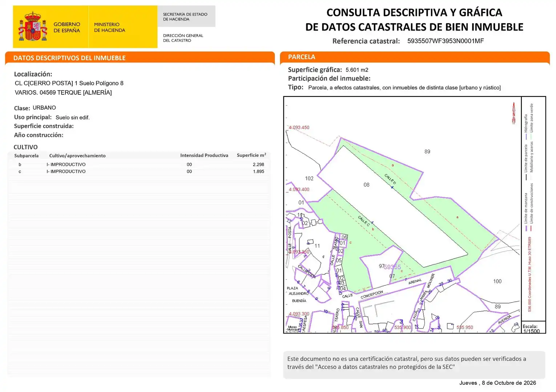Click the Spanish coat of arms emblem

(33, 26)
